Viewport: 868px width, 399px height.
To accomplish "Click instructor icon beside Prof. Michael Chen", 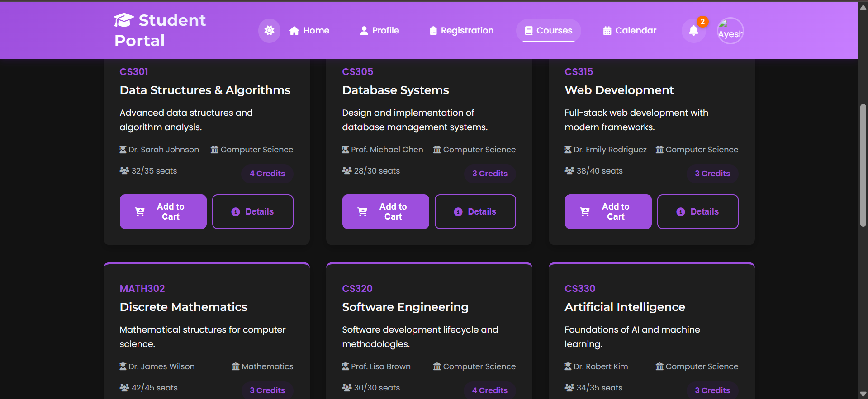I will [x=346, y=149].
